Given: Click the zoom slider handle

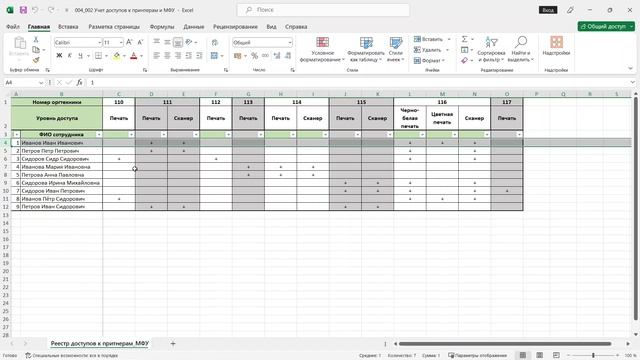Looking at the screenshot, I should (593, 356).
